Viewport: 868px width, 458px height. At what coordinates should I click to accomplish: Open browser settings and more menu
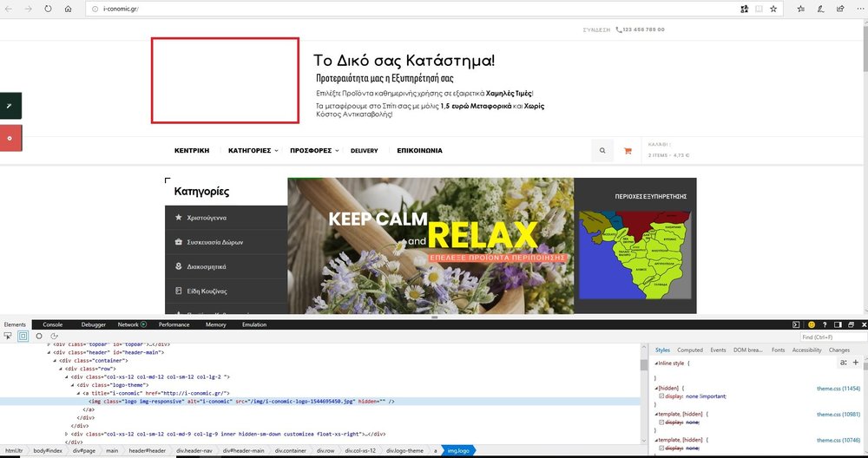coord(859,9)
